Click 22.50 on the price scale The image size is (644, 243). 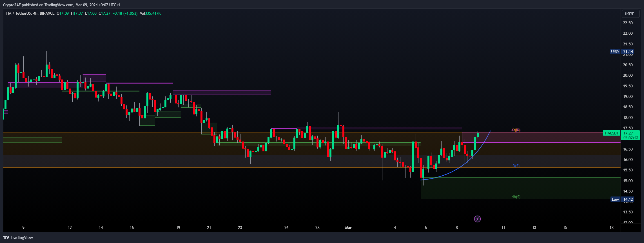628,23
